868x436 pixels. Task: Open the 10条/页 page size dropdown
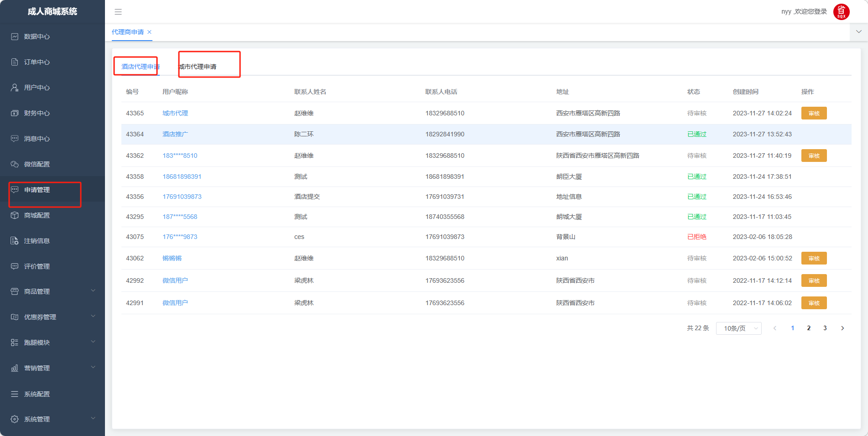738,328
